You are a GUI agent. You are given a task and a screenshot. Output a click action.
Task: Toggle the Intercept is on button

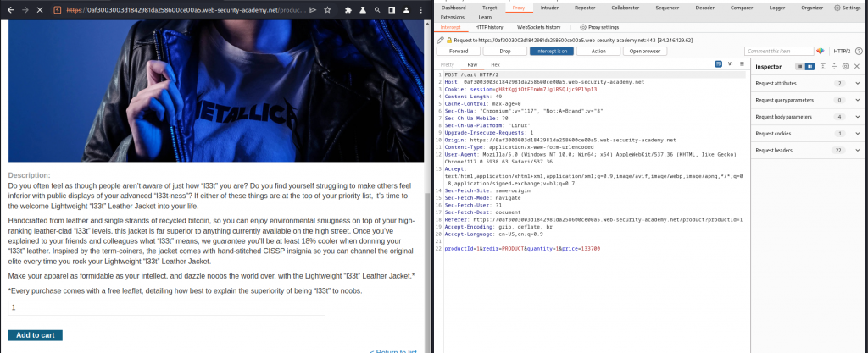tap(551, 51)
